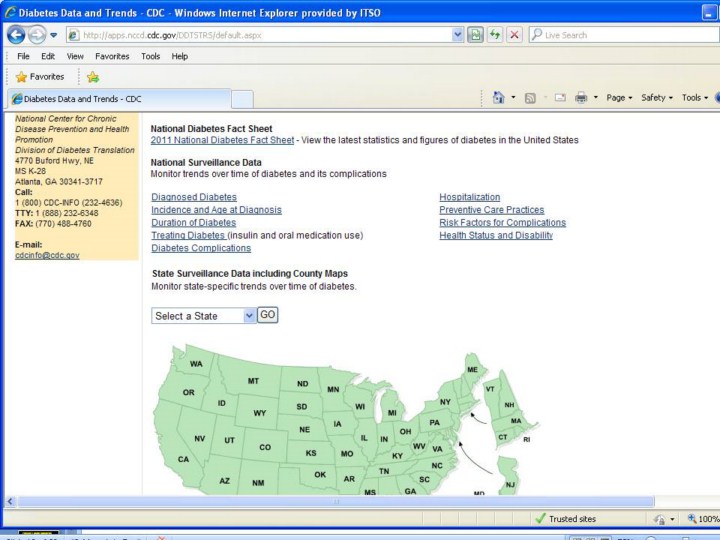720x540 pixels.
Task: Click the Read Mail envelope icon
Action: (x=559, y=97)
